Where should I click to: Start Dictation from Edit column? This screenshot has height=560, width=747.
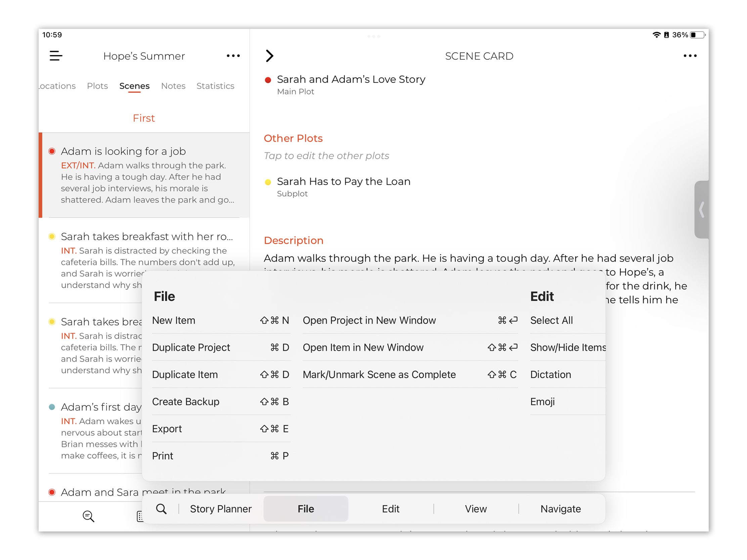[x=567, y=374]
